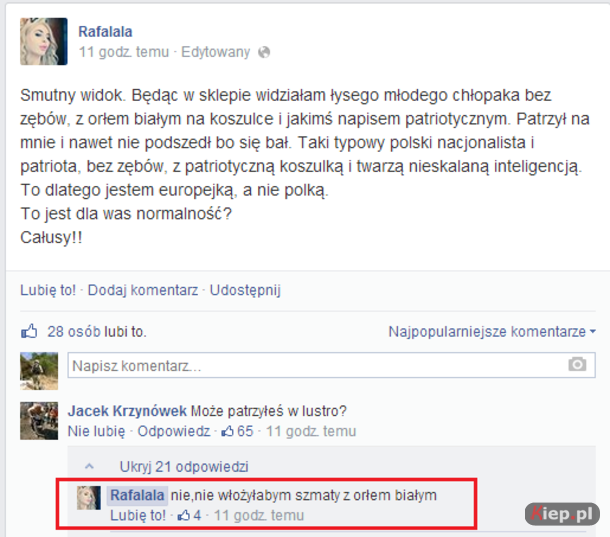
Task: Open the Jacek Krzynówek profile link
Action: coord(127,411)
